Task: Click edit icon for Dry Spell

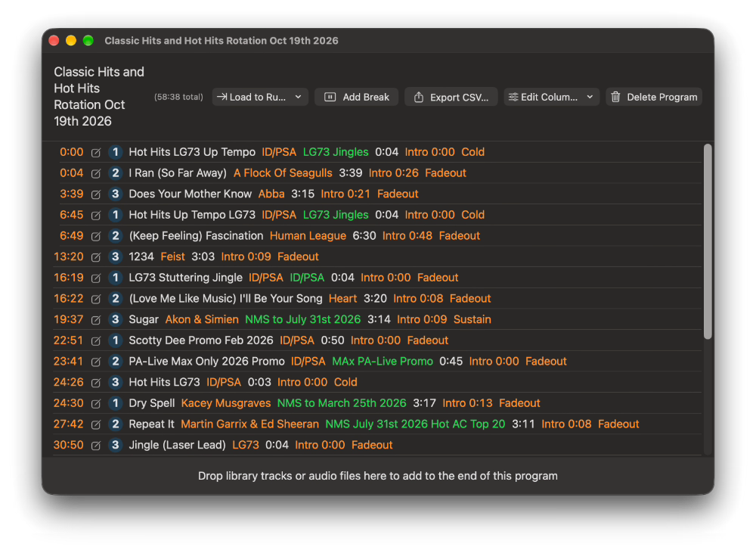Action: (96, 403)
